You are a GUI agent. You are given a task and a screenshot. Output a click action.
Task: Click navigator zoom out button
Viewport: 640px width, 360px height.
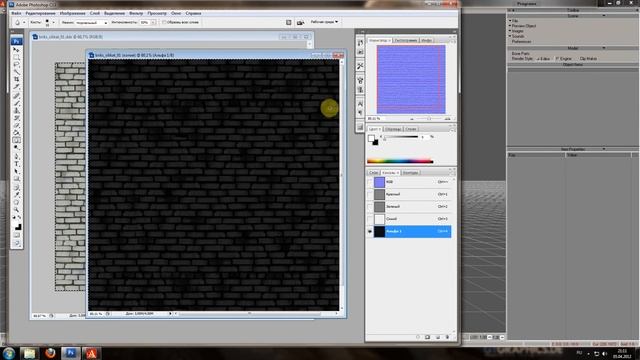(412, 119)
